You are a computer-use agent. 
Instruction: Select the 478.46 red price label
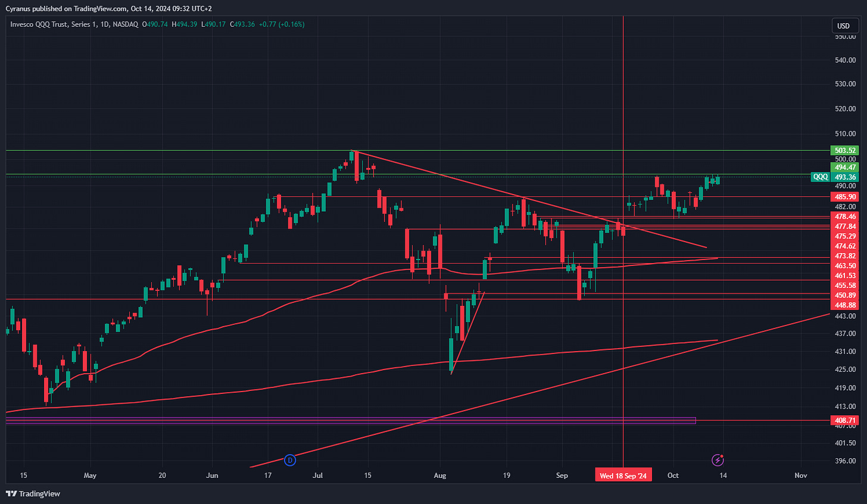point(845,217)
